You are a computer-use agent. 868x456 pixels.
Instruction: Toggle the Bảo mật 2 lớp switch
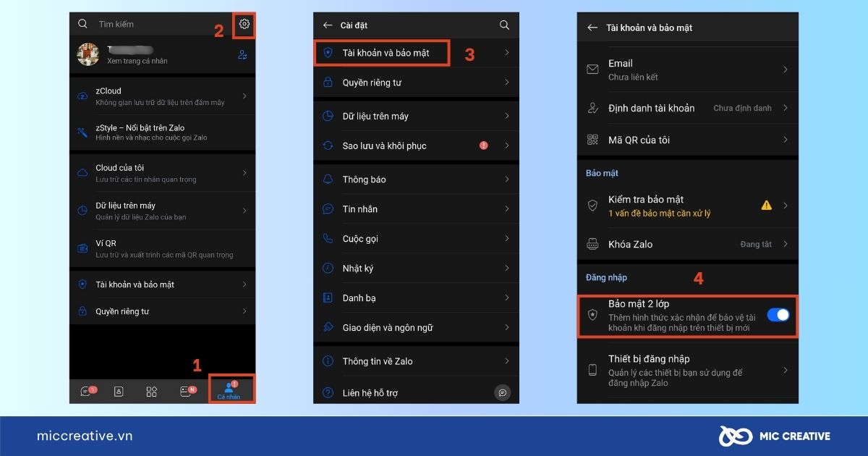[x=778, y=315]
